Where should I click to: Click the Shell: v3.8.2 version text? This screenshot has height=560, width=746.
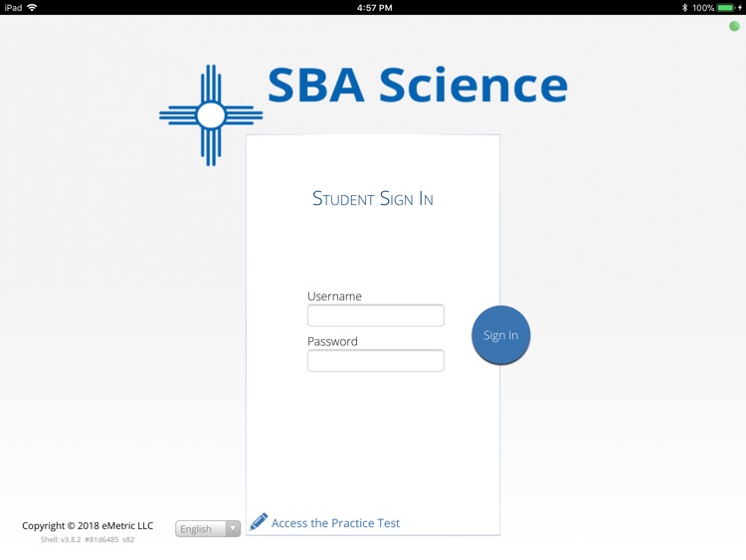pyautogui.click(x=88, y=539)
